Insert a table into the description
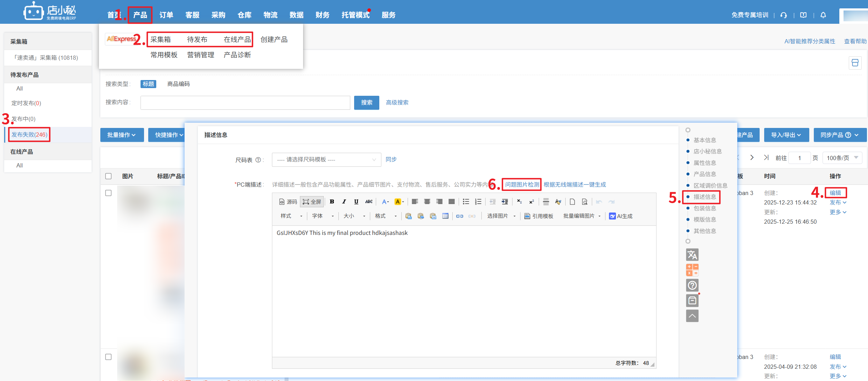The height and width of the screenshot is (381, 868). point(445,216)
